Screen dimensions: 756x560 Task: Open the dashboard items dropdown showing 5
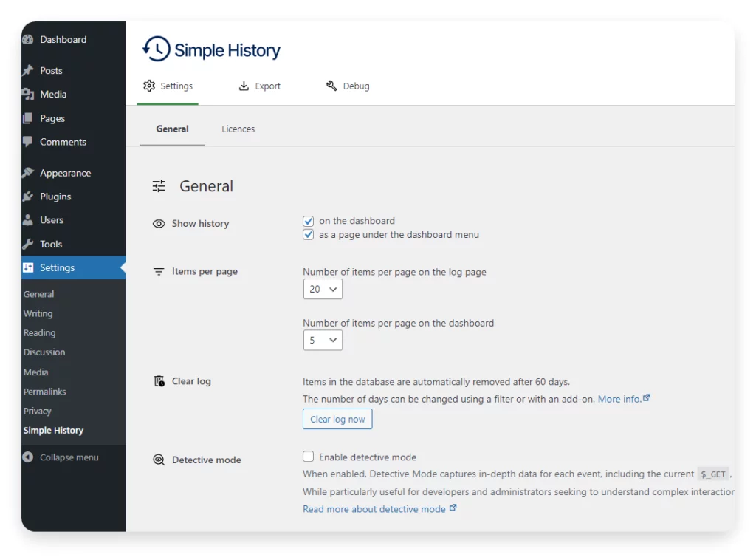[x=323, y=341]
